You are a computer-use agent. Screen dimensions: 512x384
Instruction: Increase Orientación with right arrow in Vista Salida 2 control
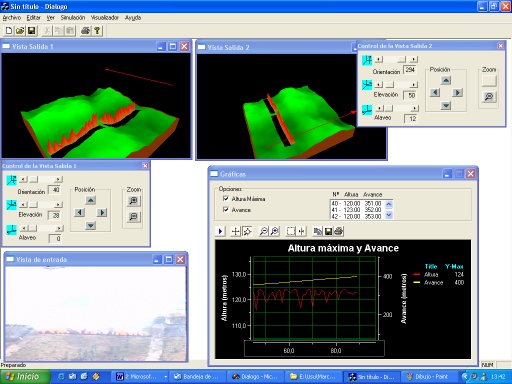[x=414, y=59]
